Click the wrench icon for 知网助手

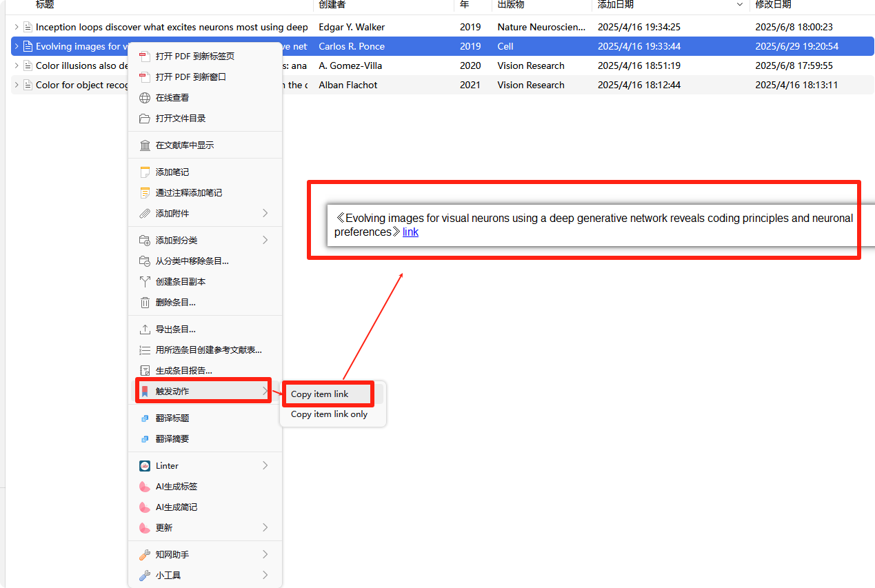click(x=145, y=555)
